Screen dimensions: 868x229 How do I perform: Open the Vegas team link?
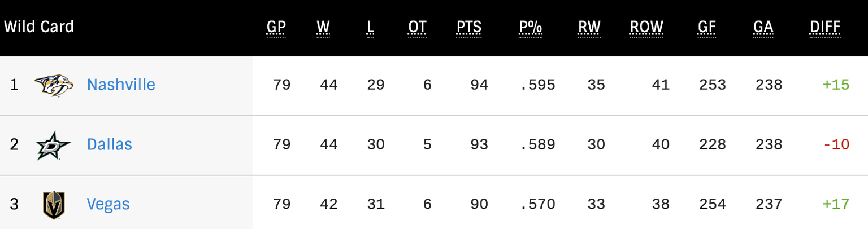[x=108, y=204]
